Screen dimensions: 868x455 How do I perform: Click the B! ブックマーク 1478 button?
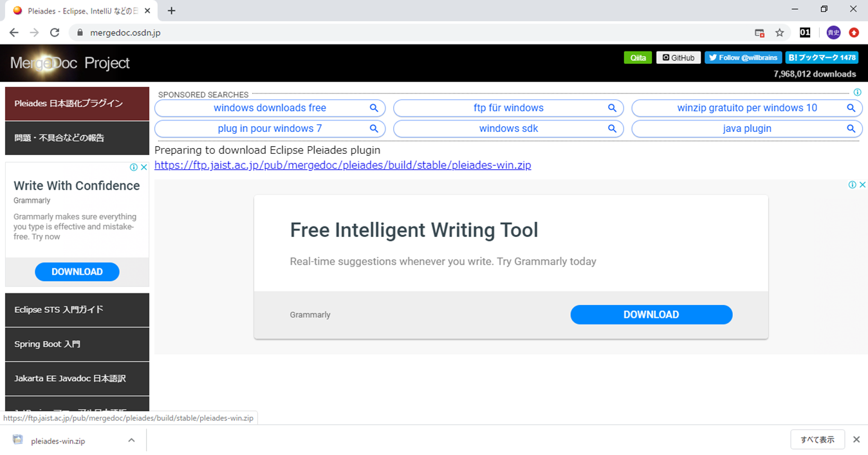[x=822, y=58]
